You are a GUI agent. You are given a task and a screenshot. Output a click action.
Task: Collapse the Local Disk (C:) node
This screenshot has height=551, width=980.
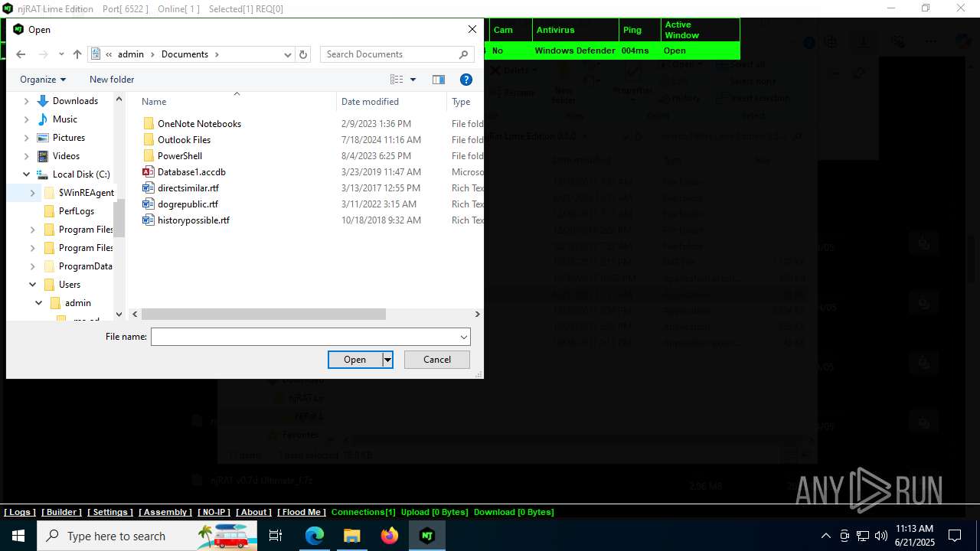click(27, 174)
